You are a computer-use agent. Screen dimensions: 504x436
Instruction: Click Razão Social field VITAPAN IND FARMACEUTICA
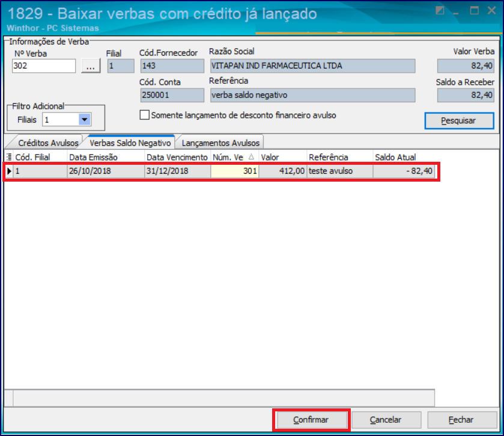(312, 66)
